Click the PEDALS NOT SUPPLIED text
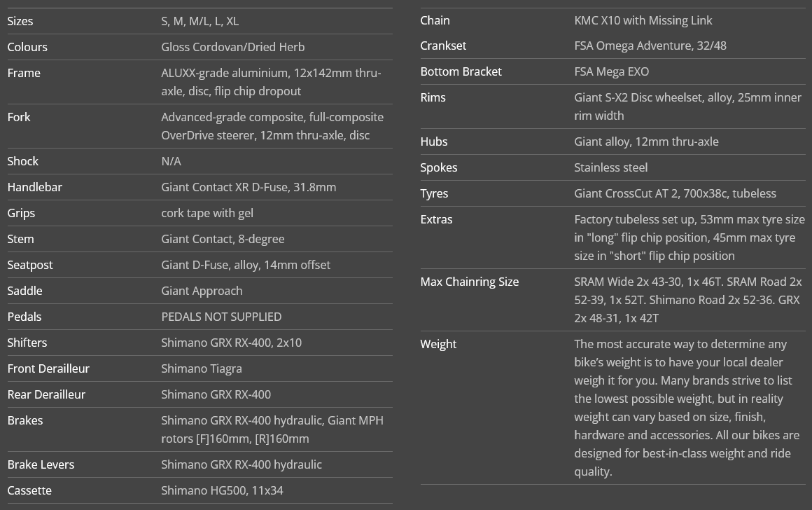 click(221, 317)
